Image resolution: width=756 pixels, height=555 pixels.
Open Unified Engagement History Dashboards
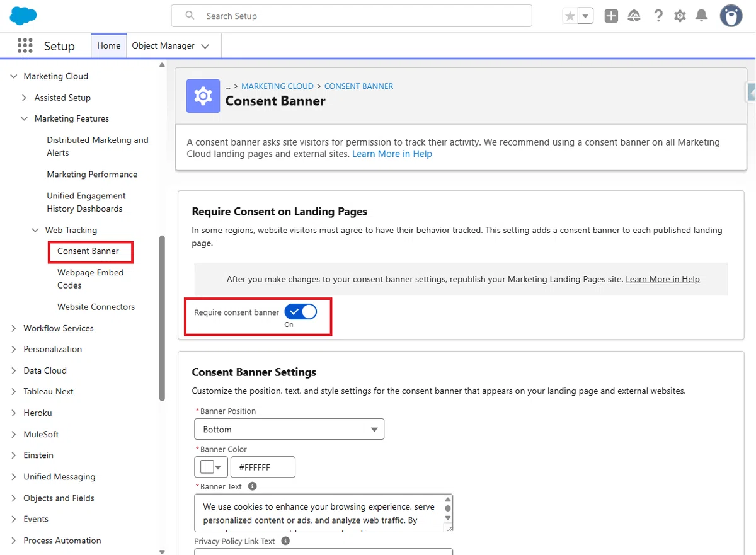(x=86, y=202)
